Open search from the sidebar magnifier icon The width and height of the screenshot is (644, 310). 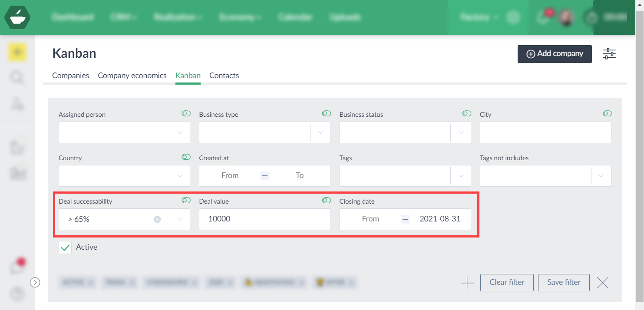coord(17,78)
